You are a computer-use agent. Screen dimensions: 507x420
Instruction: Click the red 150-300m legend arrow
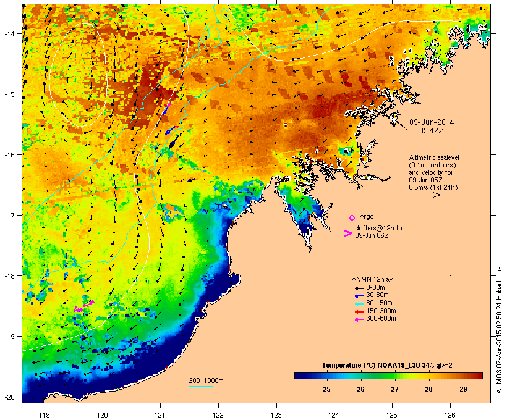[359, 311]
